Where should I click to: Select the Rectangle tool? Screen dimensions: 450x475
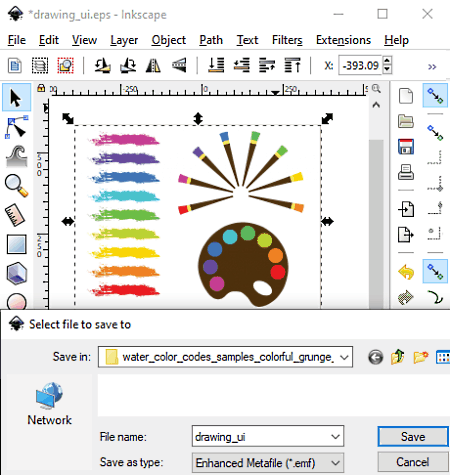[16, 244]
